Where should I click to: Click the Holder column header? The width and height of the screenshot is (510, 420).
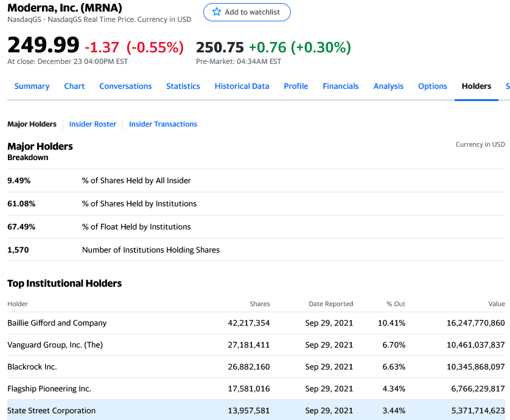pos(18,304)
